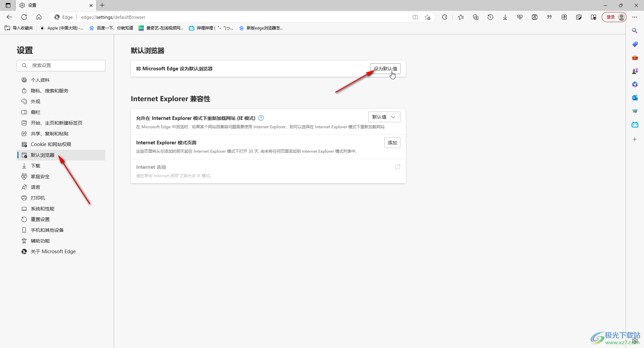Open Settings and more ellipsis menu
This screenshot has height=348, width=644.
click(x=635, y=17)
